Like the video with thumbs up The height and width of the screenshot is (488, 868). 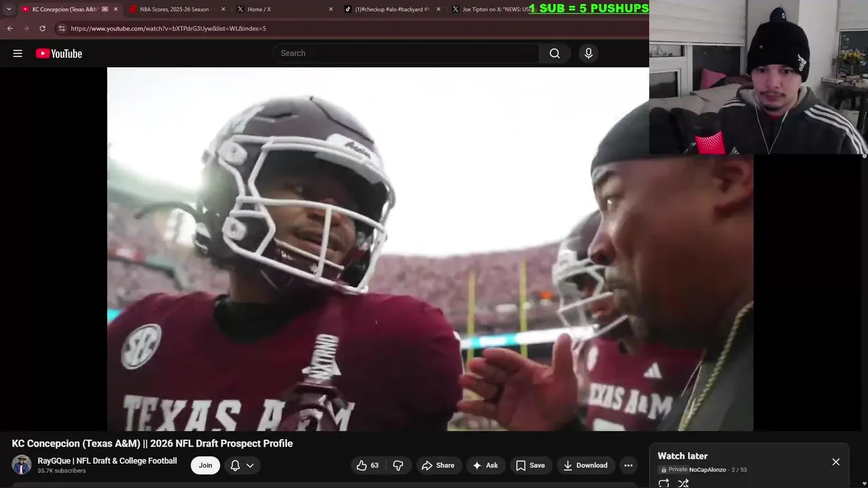point(367,465)
